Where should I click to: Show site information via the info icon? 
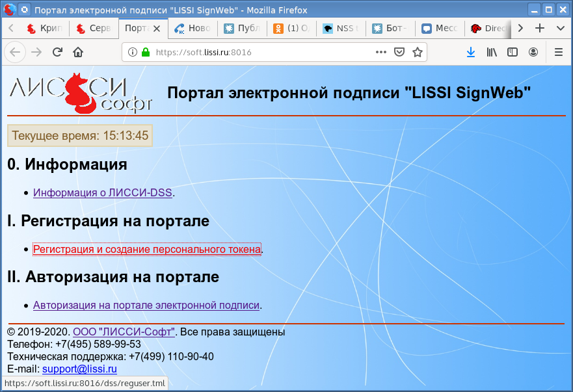tap(133, 52)
